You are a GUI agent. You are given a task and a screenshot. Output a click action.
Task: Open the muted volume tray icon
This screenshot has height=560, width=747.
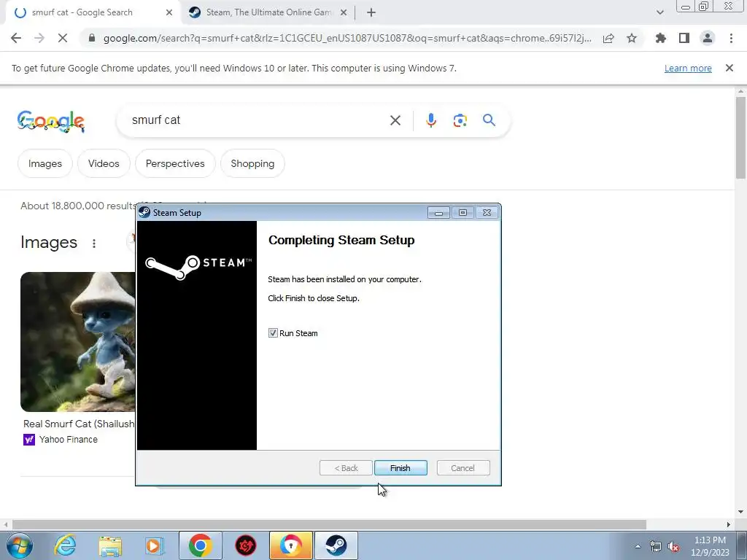click(x=673, y=546)
